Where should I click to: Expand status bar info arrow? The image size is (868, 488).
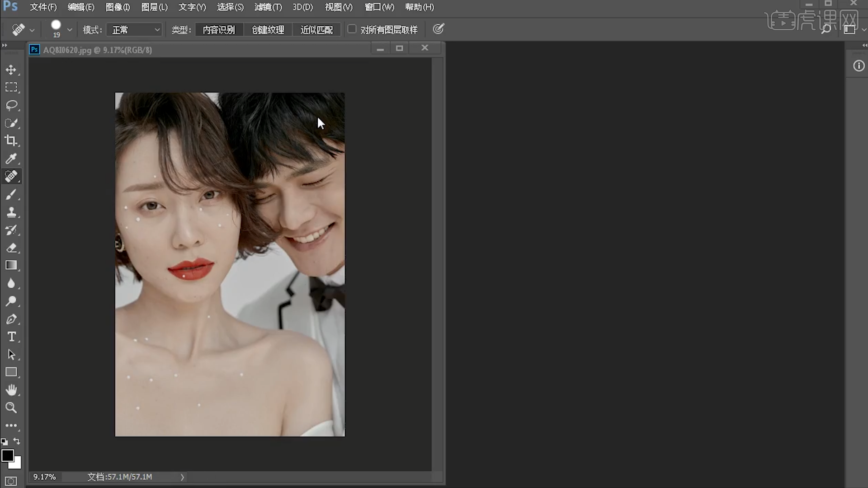coord(182,477)
